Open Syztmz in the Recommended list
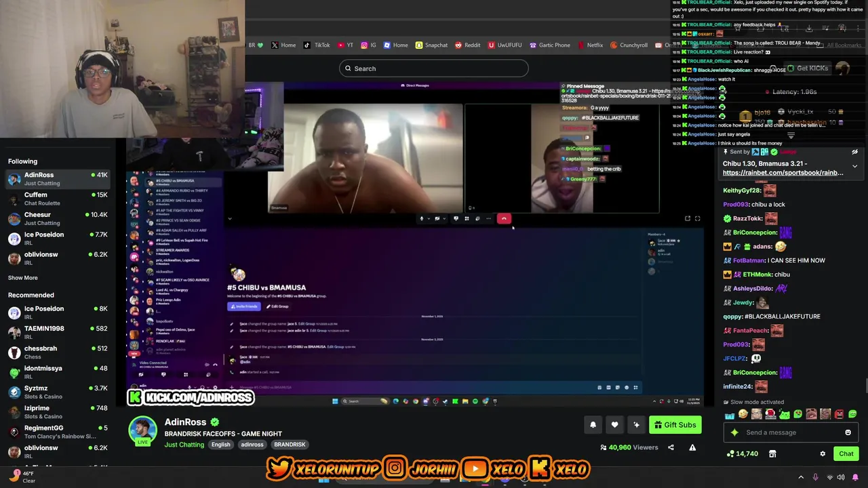 point(58,392)
